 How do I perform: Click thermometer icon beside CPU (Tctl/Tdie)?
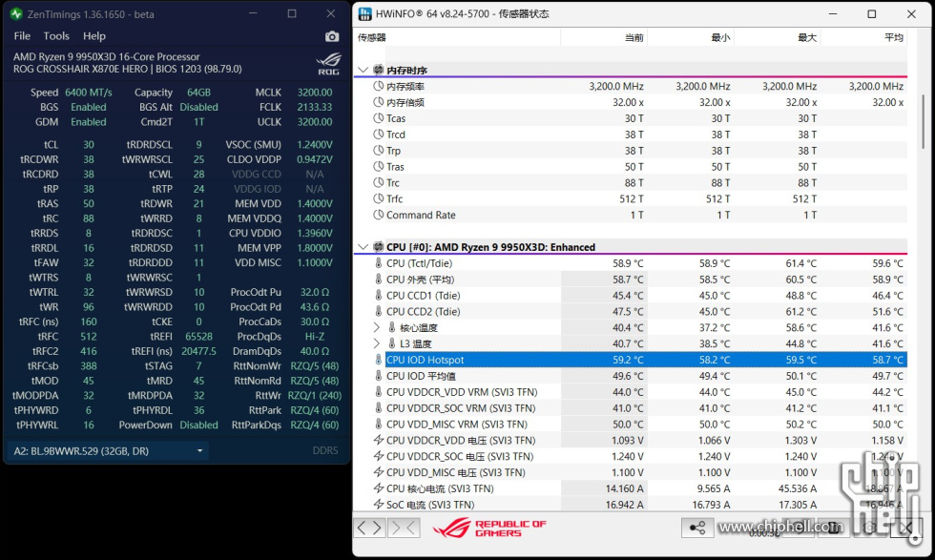378,263
